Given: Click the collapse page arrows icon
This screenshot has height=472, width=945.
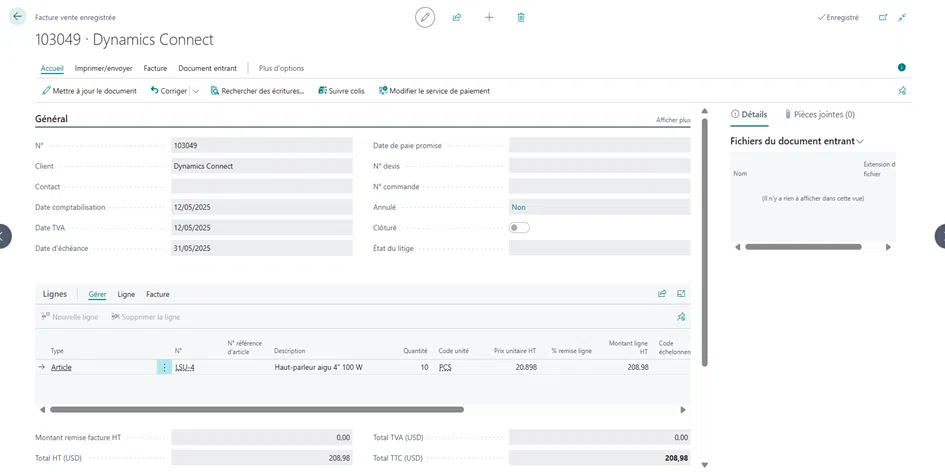Looking at the screenshot, I should pos(902,17).
